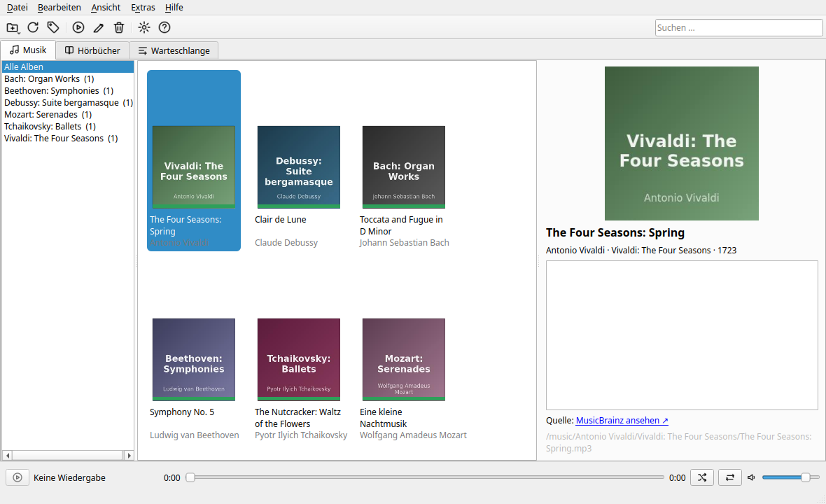Select the Toccata and Fugue in D Minor card
The width and height of the screenshot is (826, 504).
pos(404,160)
